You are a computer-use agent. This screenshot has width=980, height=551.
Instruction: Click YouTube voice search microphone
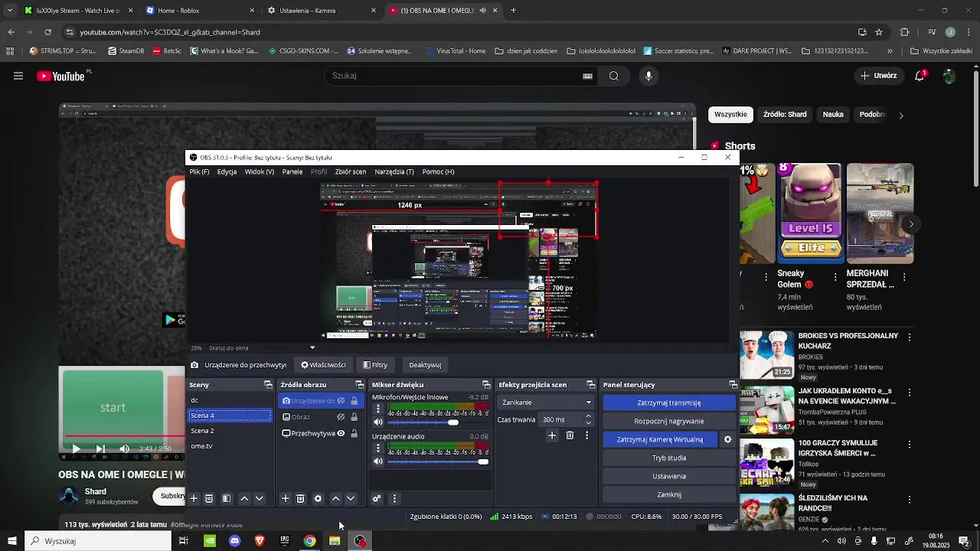click(648, 76)
